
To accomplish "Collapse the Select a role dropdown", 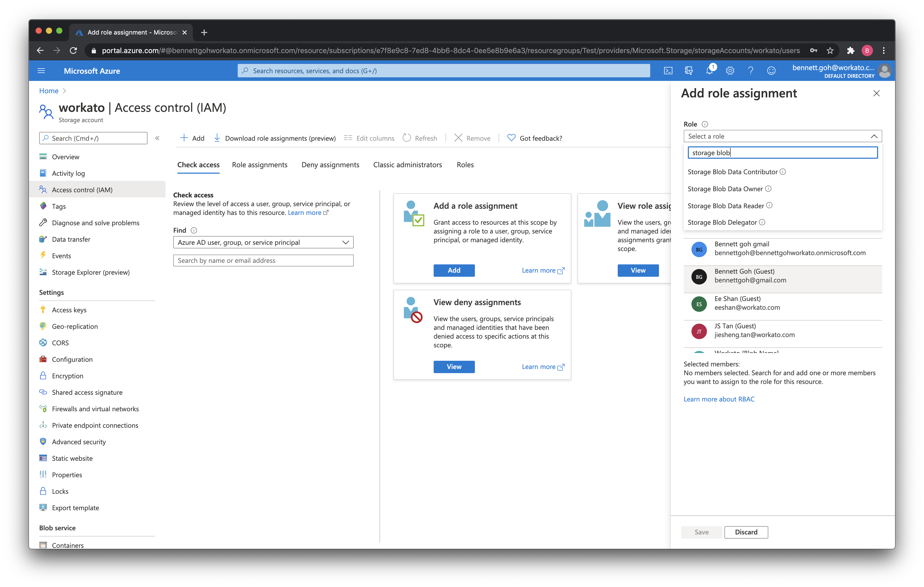I will coord(874,137).
